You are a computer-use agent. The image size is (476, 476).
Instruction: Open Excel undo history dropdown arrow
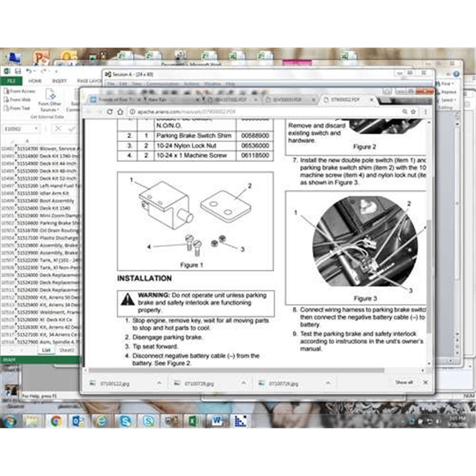35,71
